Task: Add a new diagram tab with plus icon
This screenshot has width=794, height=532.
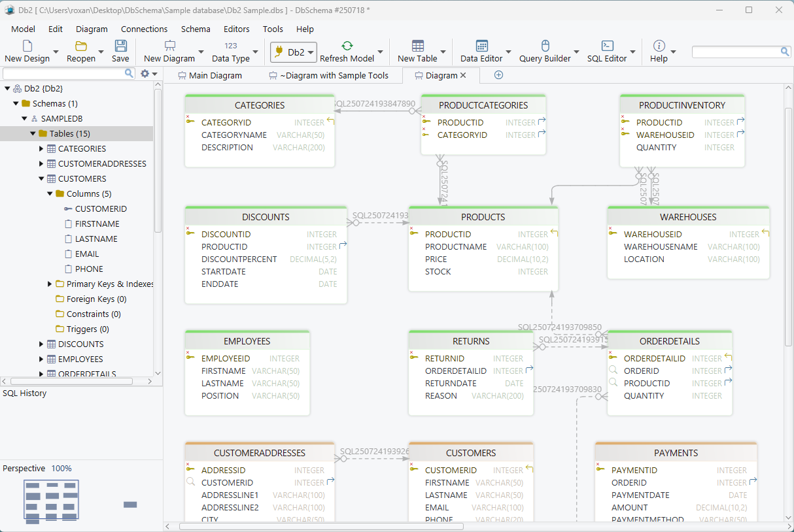Action: click(x=498, y=75)
